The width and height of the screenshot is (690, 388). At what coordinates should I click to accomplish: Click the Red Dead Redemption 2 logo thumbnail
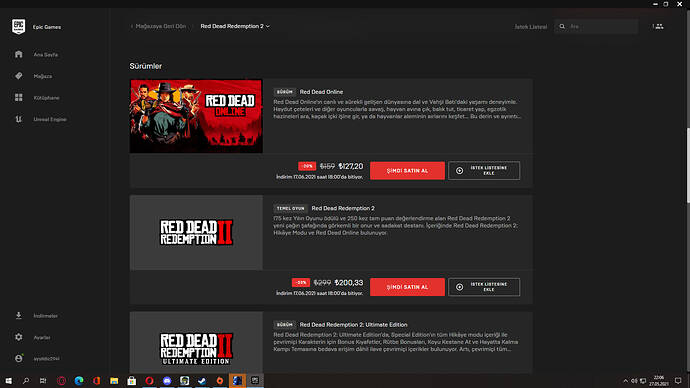[196, 232]
